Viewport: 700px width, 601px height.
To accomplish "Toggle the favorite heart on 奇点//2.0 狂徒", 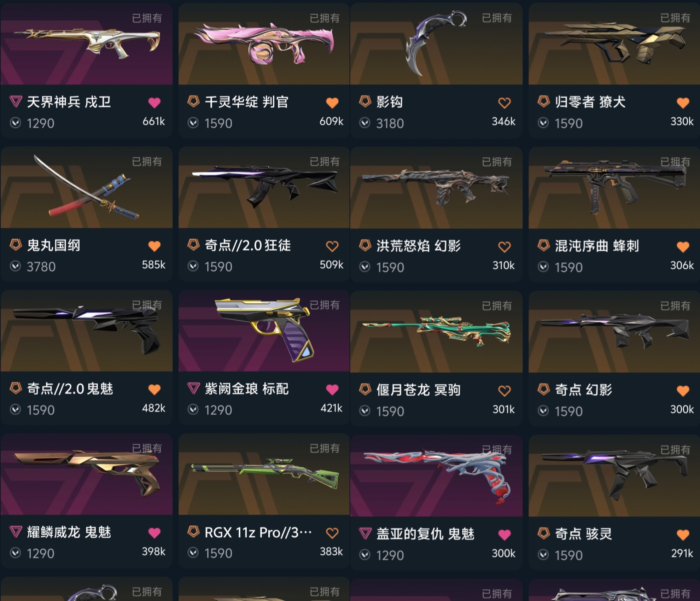I will 332,246.
